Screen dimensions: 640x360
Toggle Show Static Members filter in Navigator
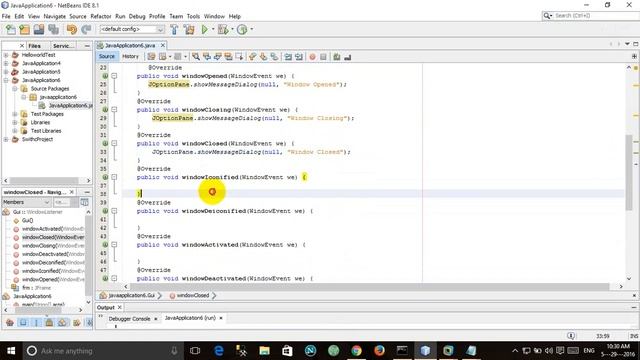36,322
